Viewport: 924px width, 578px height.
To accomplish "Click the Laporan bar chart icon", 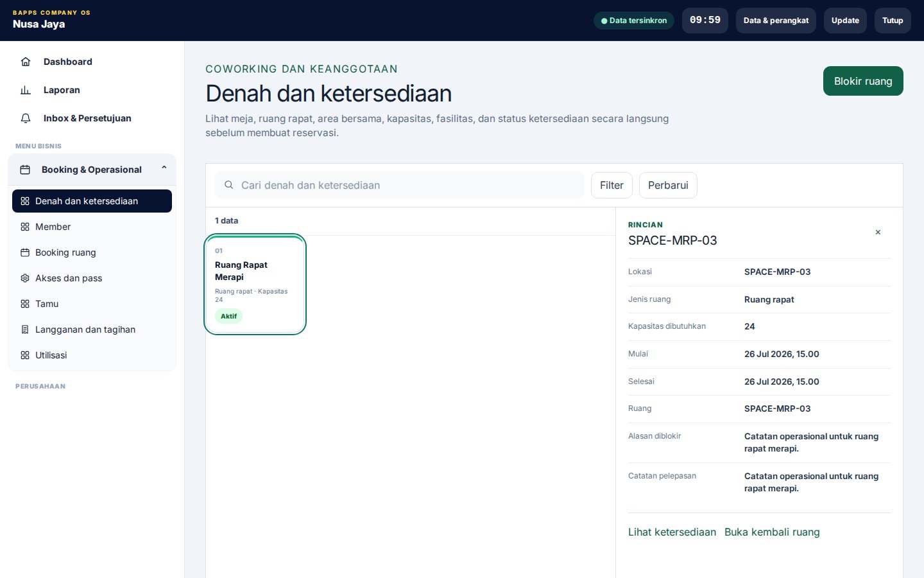I will coord(26,90).
